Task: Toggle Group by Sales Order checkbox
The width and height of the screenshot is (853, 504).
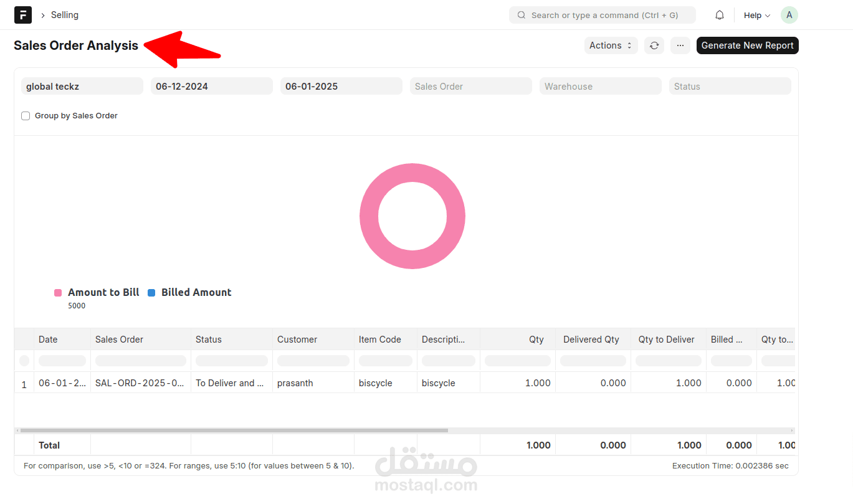Action: (26, 116)
